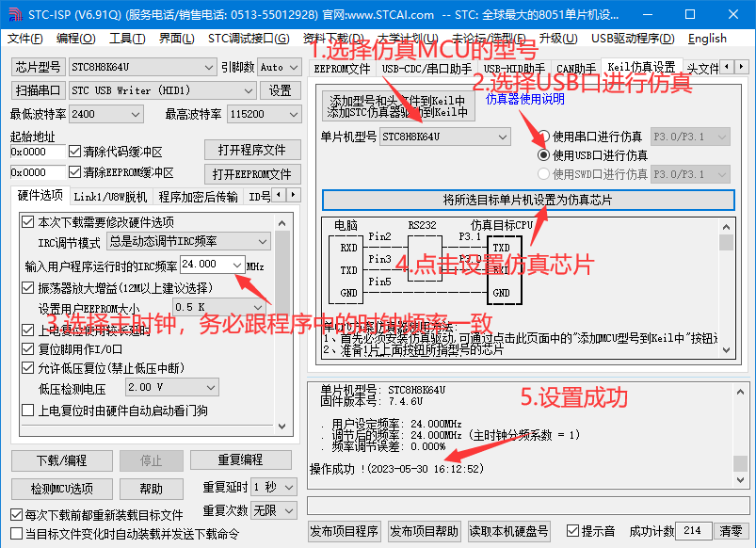Toggle 清除代码缓冲区 checkbox

pyautogui.click(x=74, y=152)
